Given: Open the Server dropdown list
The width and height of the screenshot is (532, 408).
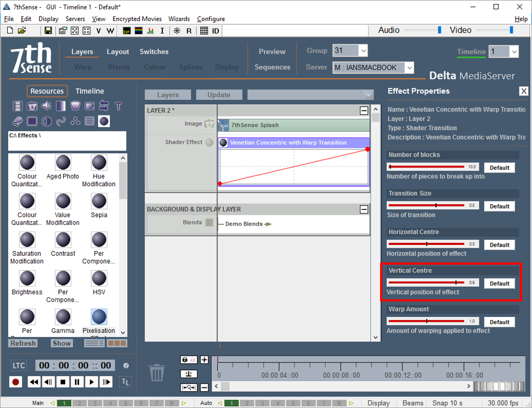Looking at the screenshot, I should point(410,68).
